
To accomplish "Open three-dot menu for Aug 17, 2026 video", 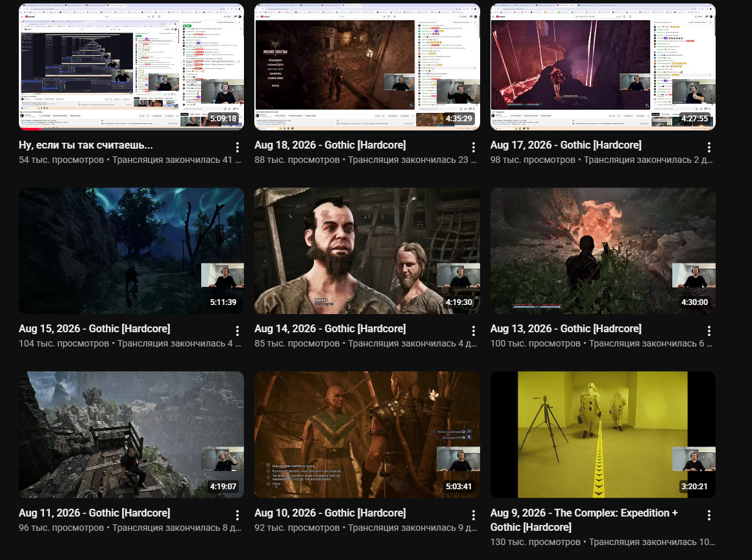I will pyautogui.click(x=709, y=147).
